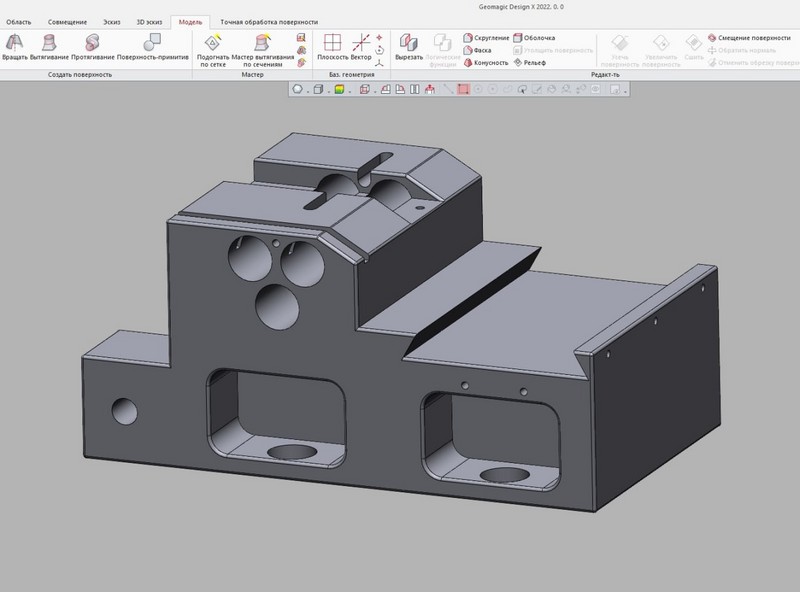The width and height of the screenshot is (800, 592).
Task: Click the top small wizard icon in Мастер group
Action: pyautogui.click(x=302, y=38)
